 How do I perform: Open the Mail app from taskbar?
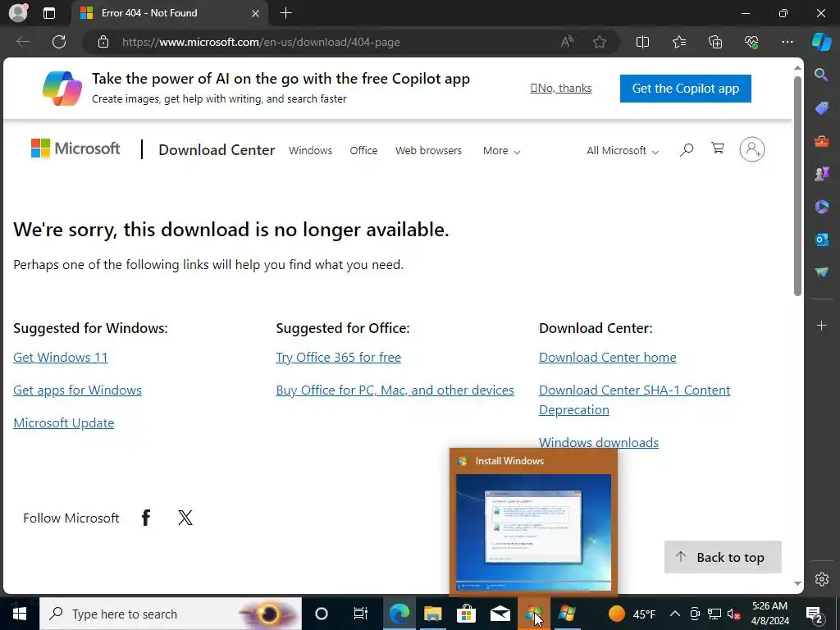click(500, 614)
